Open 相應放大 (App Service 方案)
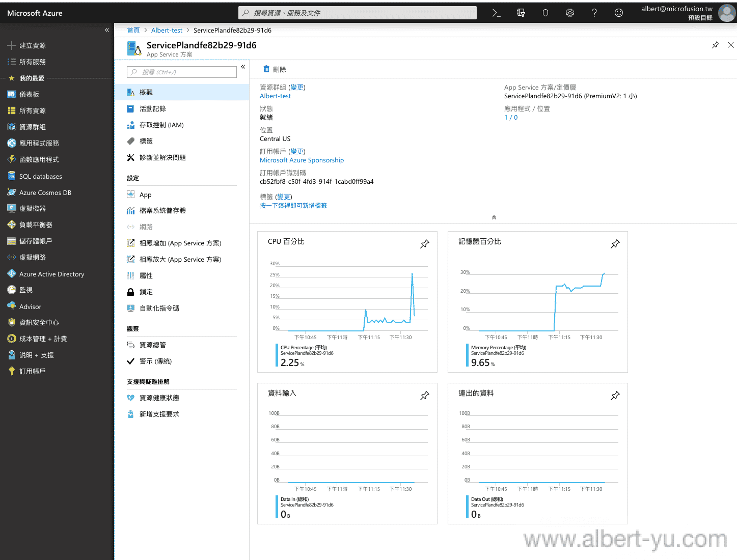 182,259
